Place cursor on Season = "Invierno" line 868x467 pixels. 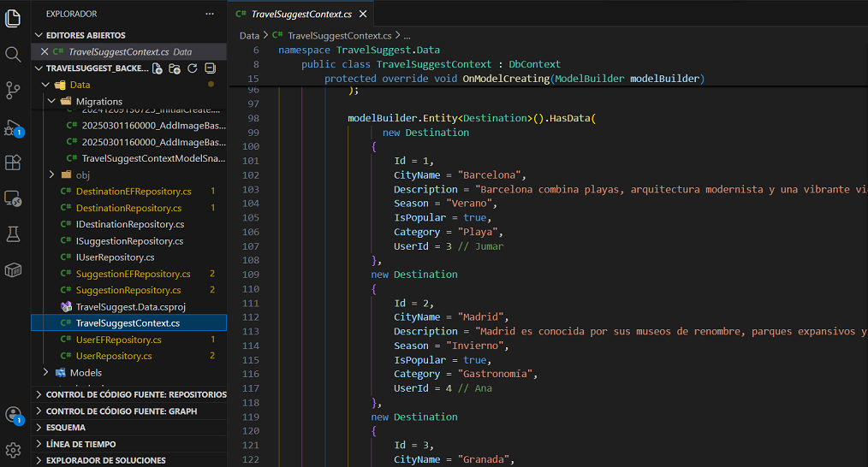click(451, 346)
